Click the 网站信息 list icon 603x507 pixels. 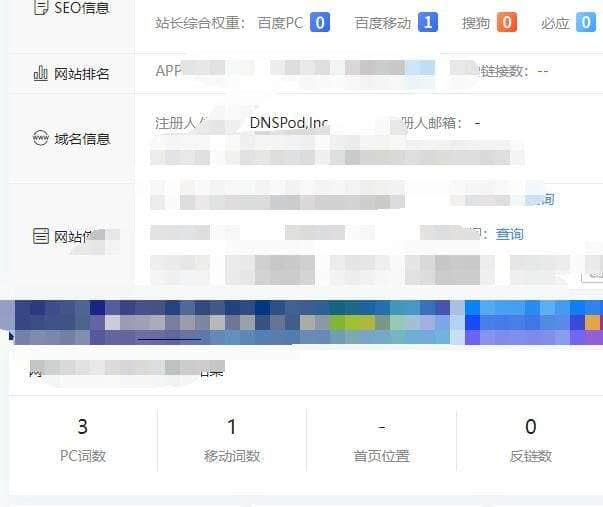(x=41, y=236)
